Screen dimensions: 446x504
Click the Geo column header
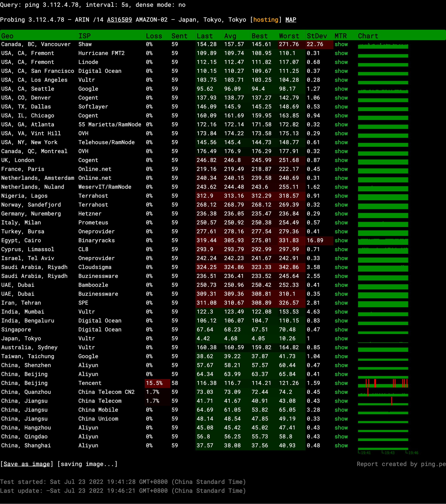(x=7, y=36)
